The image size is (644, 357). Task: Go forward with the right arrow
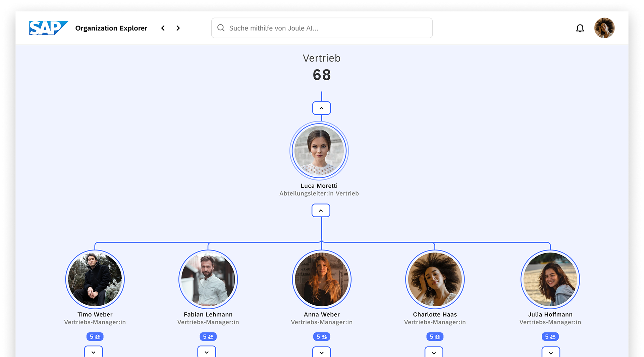tap(178, 28)
